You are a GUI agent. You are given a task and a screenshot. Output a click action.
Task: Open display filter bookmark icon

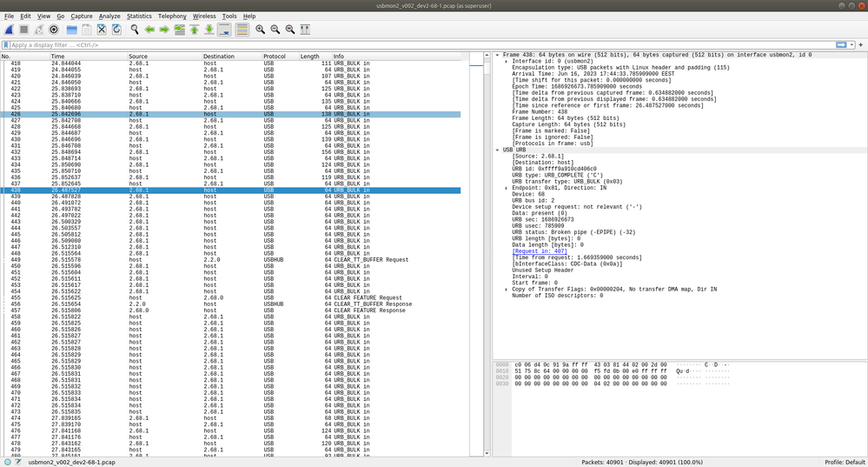[x=6, y=45]
